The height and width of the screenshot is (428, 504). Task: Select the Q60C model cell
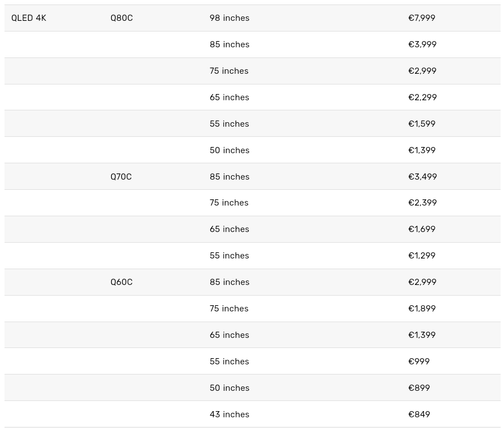pyautogui.click(x=122, y=282)
